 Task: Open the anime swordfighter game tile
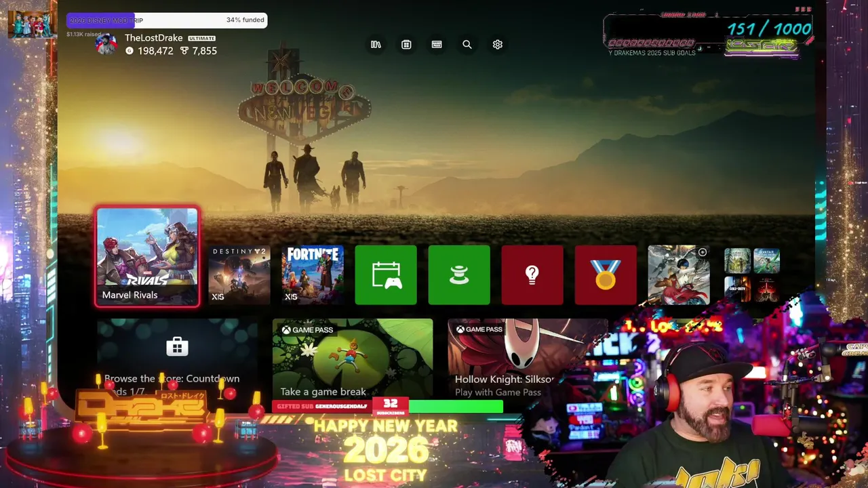679,275
